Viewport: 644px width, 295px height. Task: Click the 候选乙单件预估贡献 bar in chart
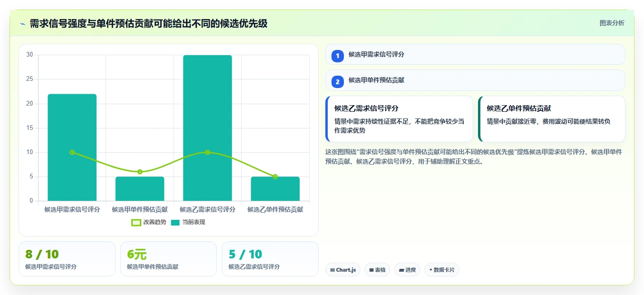275,189
